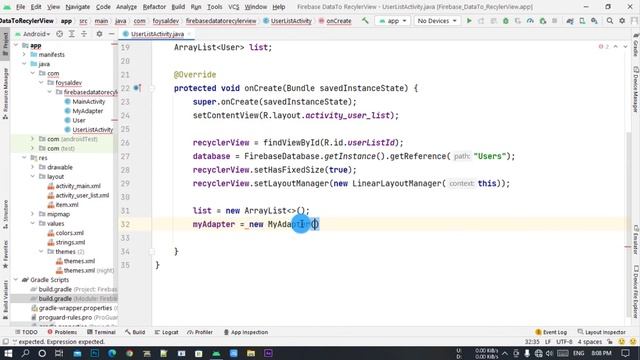Open the Logcat tool window
This screenshot has width=640, height=360.
click(x=167, y=332)
